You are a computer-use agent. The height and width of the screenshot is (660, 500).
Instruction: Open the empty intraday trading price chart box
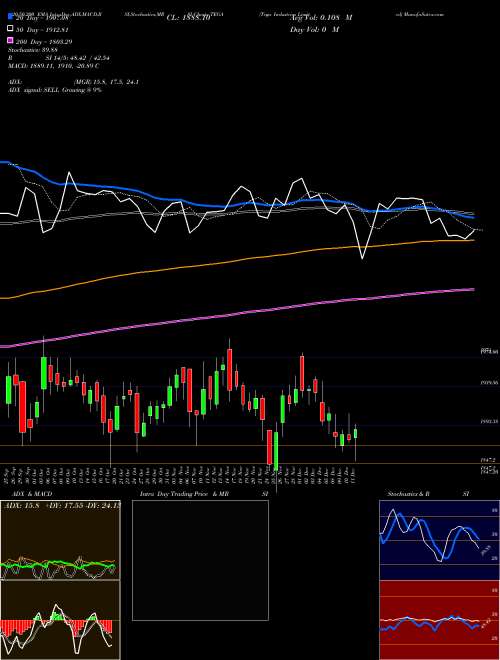coord(200,560)
